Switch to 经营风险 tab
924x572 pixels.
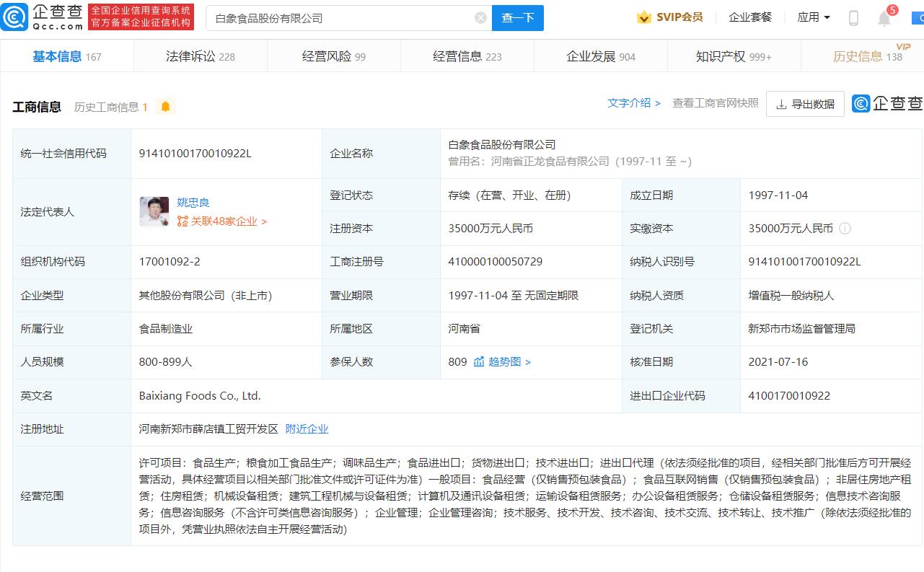pos(334,56)
